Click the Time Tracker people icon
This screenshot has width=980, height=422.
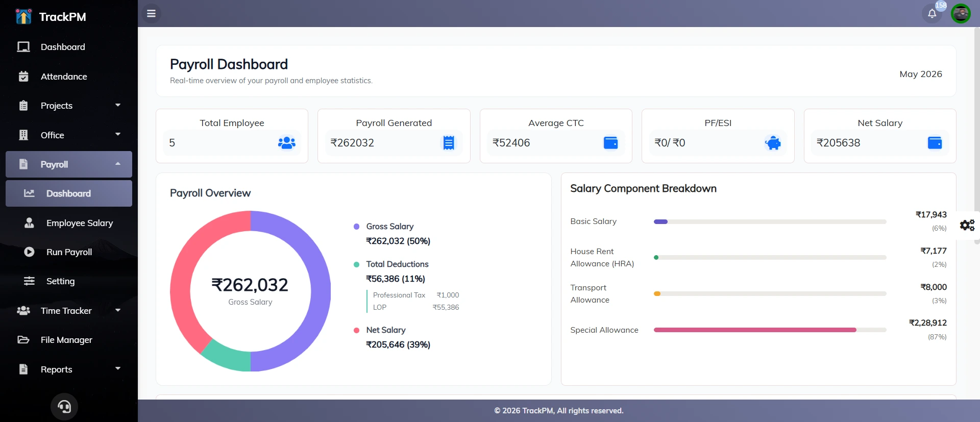(x=23, y=311)
